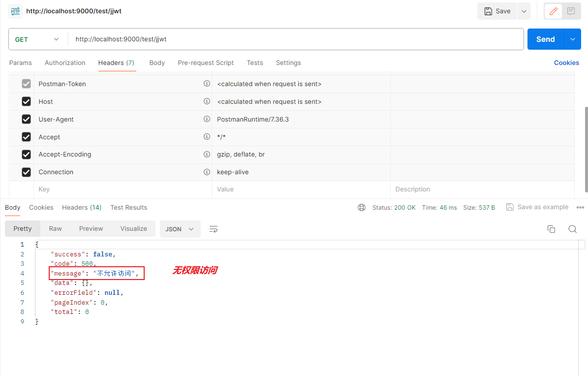Uncheck the Connection header
The image size is (588, 376).
click(26, 172)
